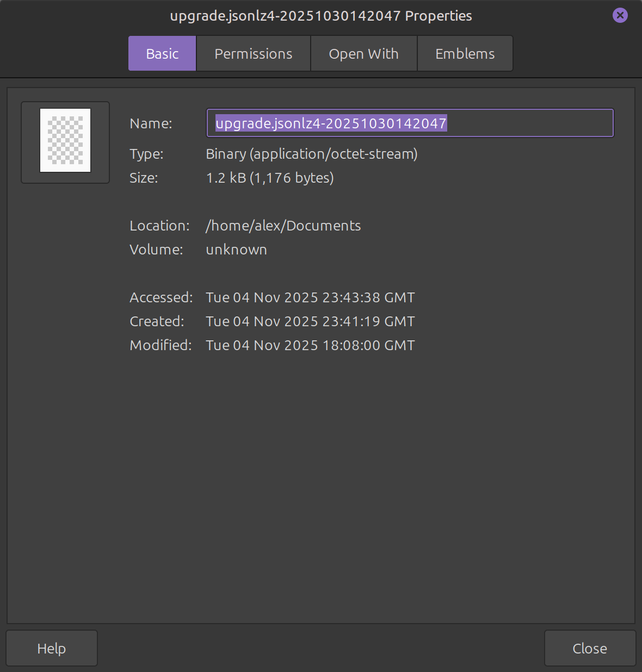Select the Emblems tab
642x672 pixels.
coord(465,54)
